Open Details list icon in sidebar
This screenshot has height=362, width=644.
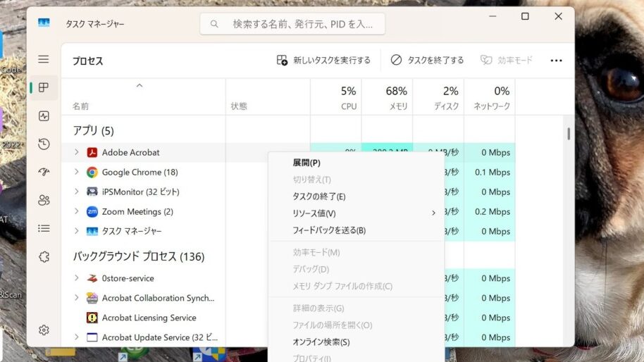(x=44, y=228)
